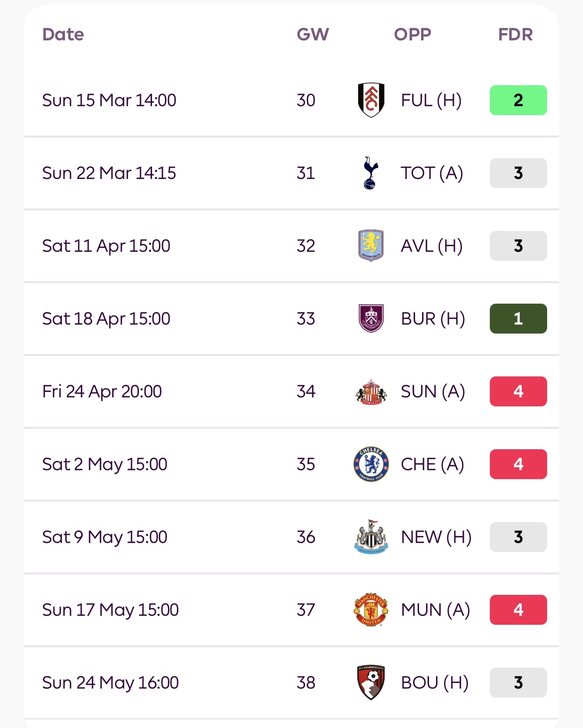Click gameweek number 37
The height and width of the screenshot is (728, 583).
click(x=306, y=610)
